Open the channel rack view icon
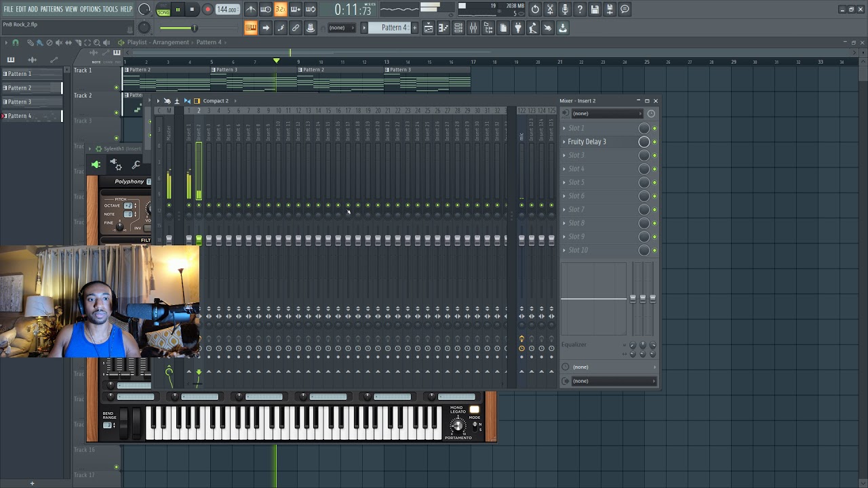This screenshot has height=488, width=868. click(x=458, y=28)
